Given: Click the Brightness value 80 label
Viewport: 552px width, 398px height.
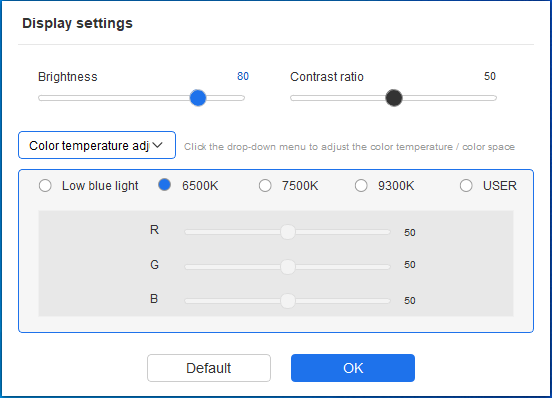Looking at the screenshot, I should [243, 76].
